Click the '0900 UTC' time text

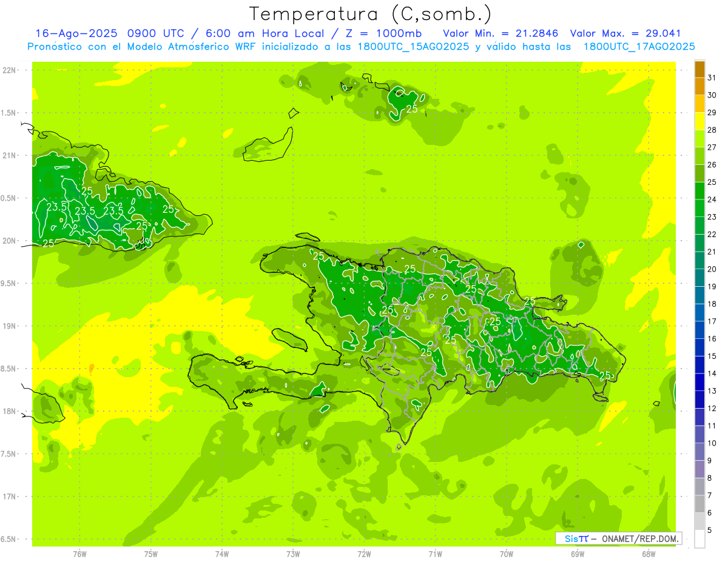(x=158, y=33)
